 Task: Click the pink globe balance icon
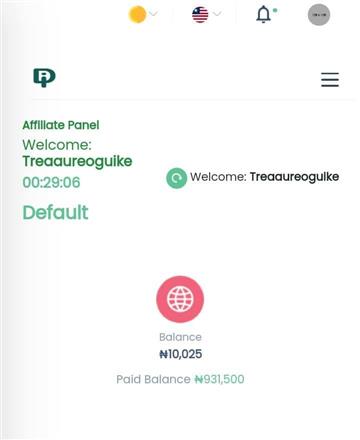pyautogui.click(x=180, y=299)
